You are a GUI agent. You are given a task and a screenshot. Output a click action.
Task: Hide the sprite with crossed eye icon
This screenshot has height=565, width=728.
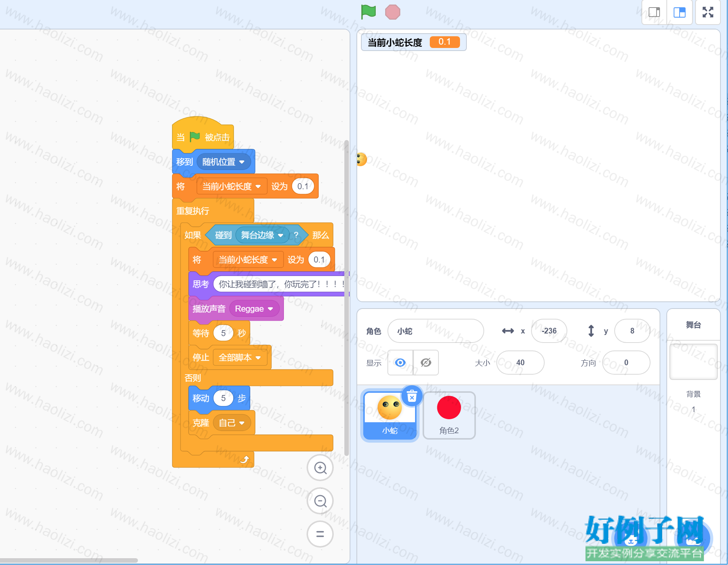[x=426, y=363]
